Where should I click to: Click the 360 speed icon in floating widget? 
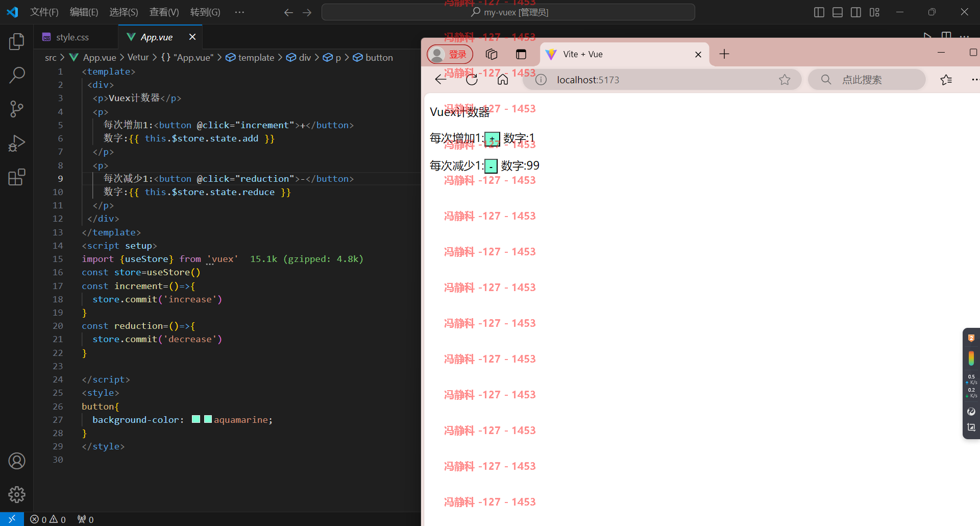971,412
